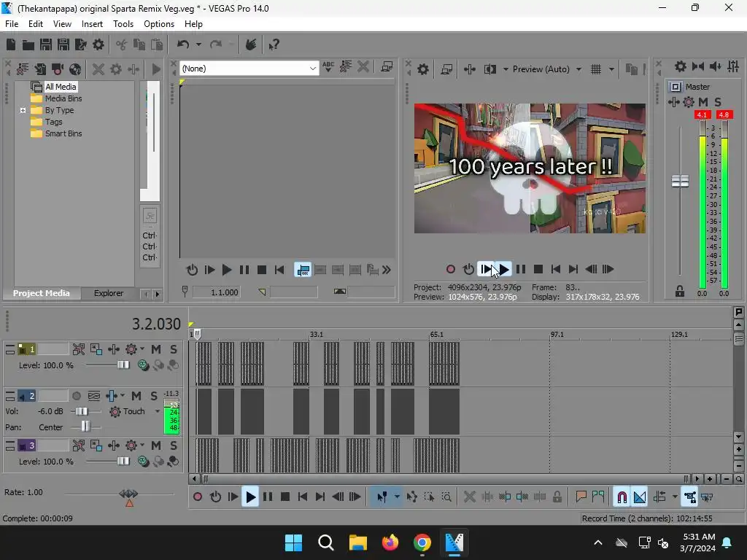Click the 3.2.030 timeline position display
The width and height of the screenshot is (747, 560).
(156, 324)
